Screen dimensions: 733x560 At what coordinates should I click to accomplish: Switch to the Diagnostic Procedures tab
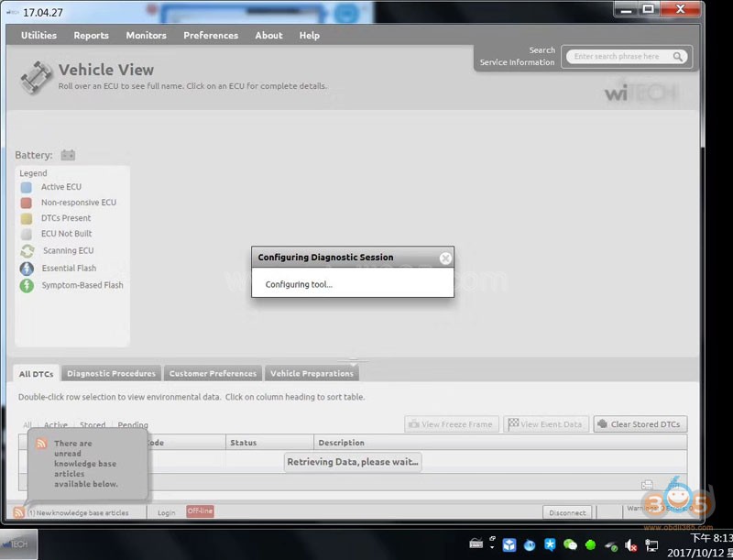[x=111, y=373]
